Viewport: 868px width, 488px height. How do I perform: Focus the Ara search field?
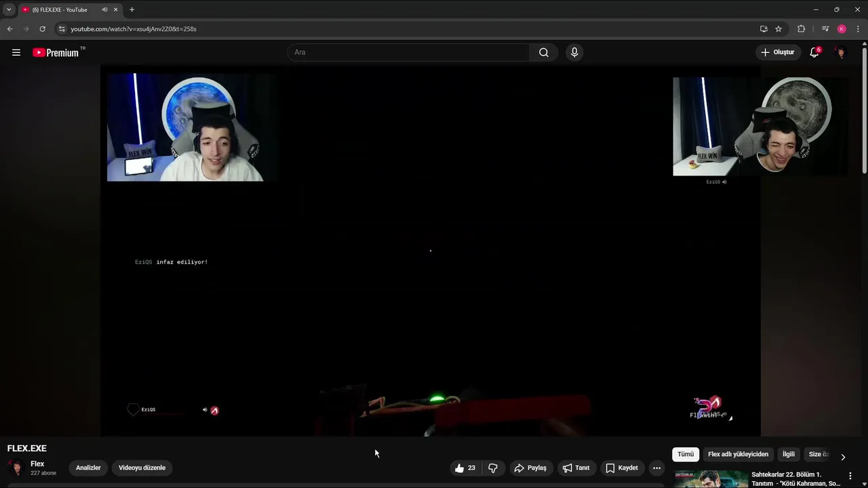coord(409,52)
